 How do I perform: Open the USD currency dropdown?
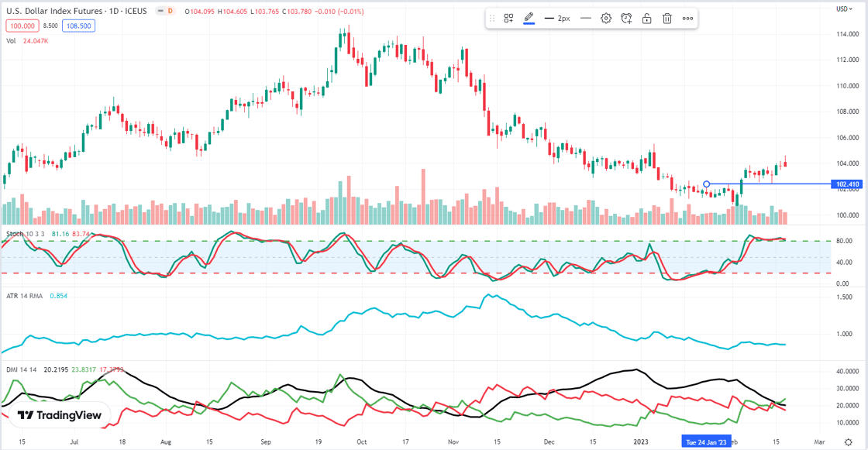point(844,9)
